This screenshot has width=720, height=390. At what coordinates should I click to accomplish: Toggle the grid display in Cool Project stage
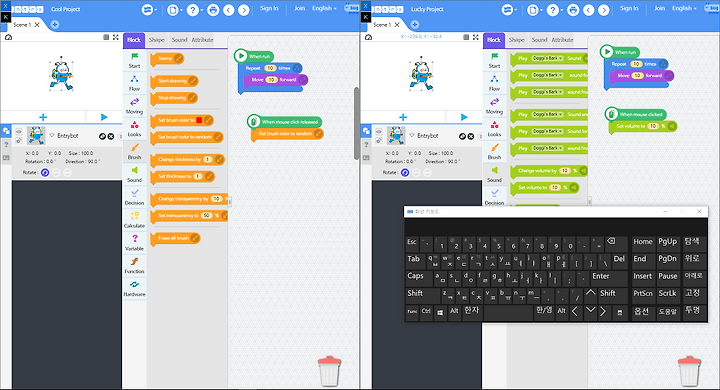(x=106, y=37)
